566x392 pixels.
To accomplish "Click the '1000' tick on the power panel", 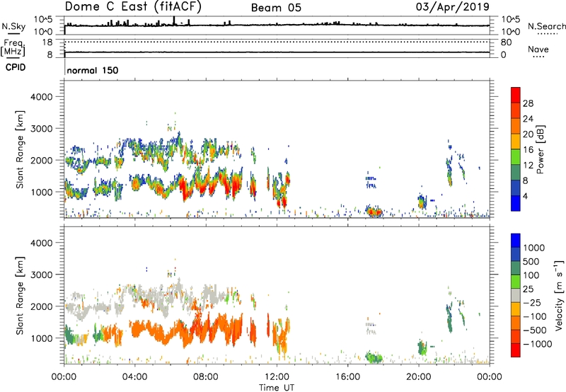I will [41, 192].
